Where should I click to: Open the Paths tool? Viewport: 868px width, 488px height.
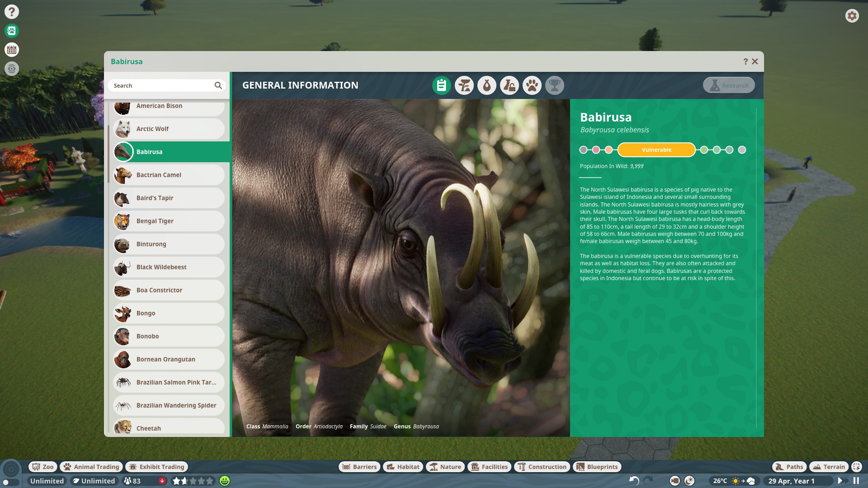[789, 467]
